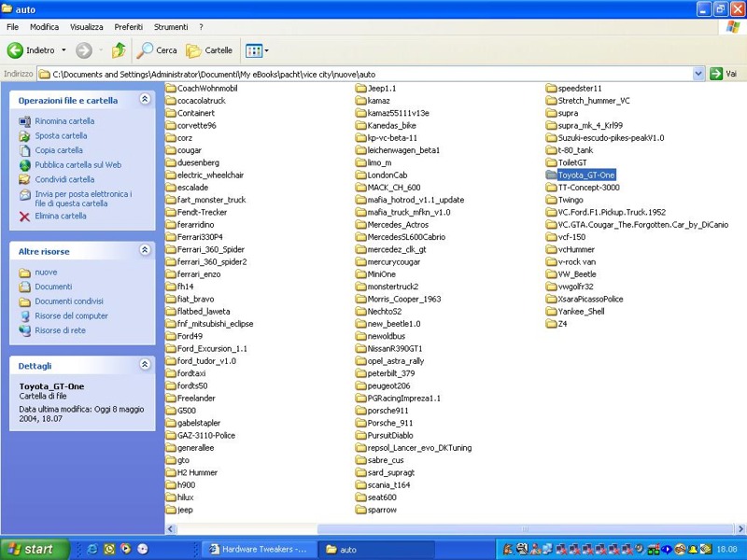747x560 pixels.
Task: Open the Strumenti menu
Action: [x=171, y=27]
